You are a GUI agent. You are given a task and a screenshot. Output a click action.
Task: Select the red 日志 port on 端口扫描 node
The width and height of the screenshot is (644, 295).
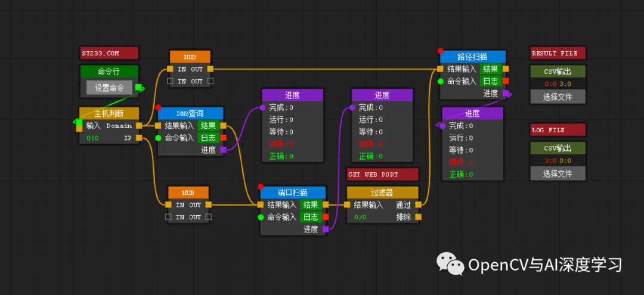326,217
